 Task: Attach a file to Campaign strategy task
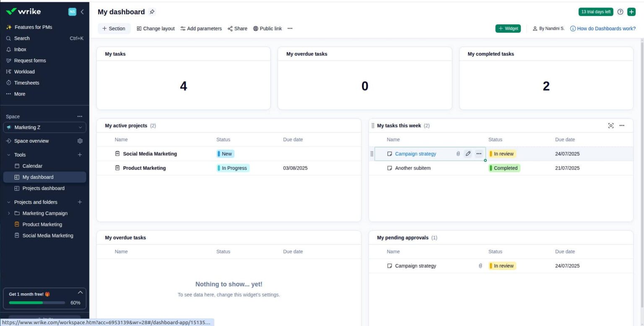point(458,154)
